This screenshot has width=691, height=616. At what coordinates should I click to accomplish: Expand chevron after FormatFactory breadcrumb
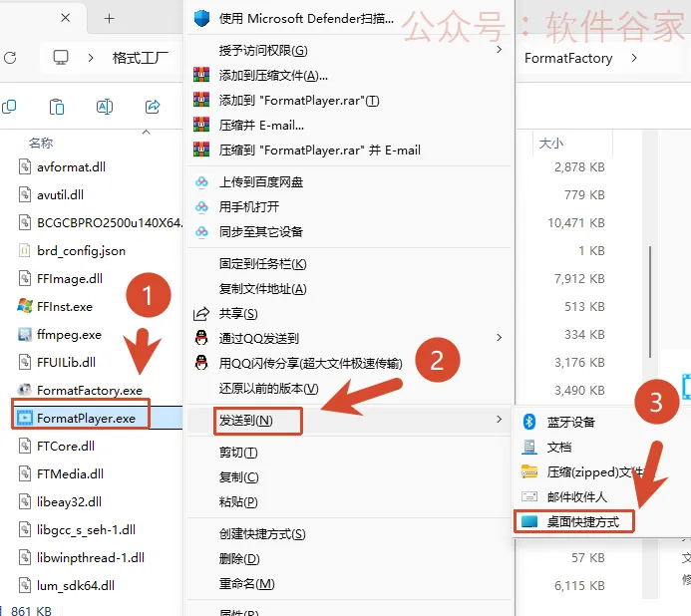[x=634, y=58]
